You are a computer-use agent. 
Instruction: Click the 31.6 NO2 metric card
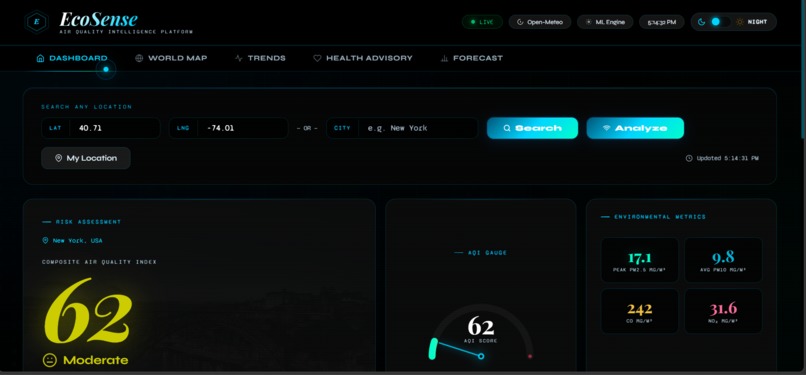click(723, 311)
